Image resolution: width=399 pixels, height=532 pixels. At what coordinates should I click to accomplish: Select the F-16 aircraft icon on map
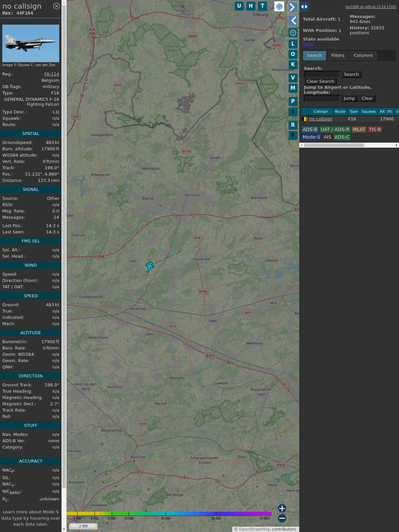150,266
